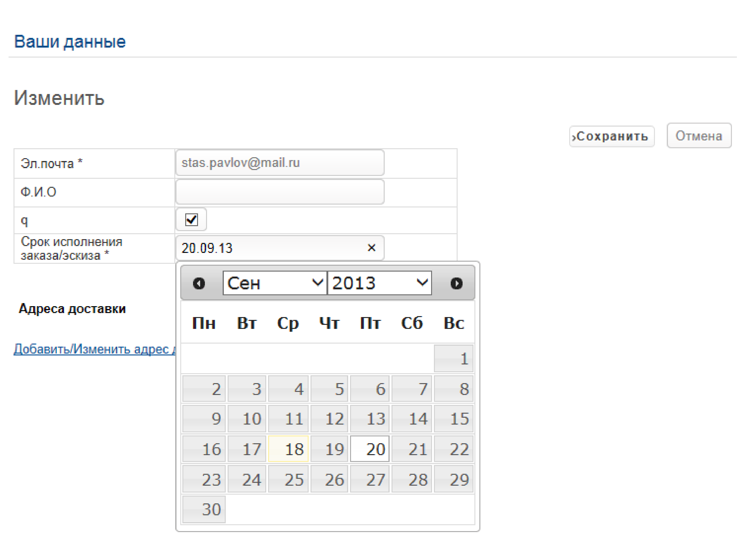Pick day 25 in the calendar
Image resolution: width=739 pixels, height=560 pixels.
pyautogui.click(x=288, y=479)
